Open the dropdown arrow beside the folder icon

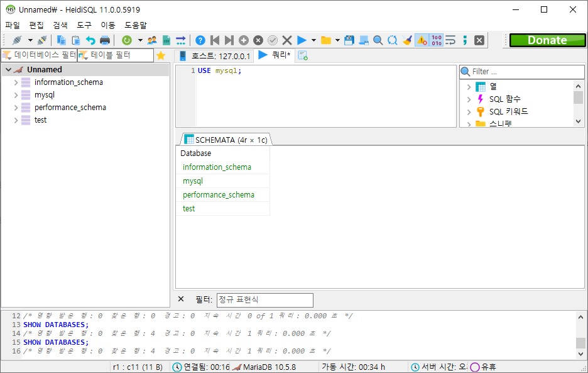pos(337,40)
